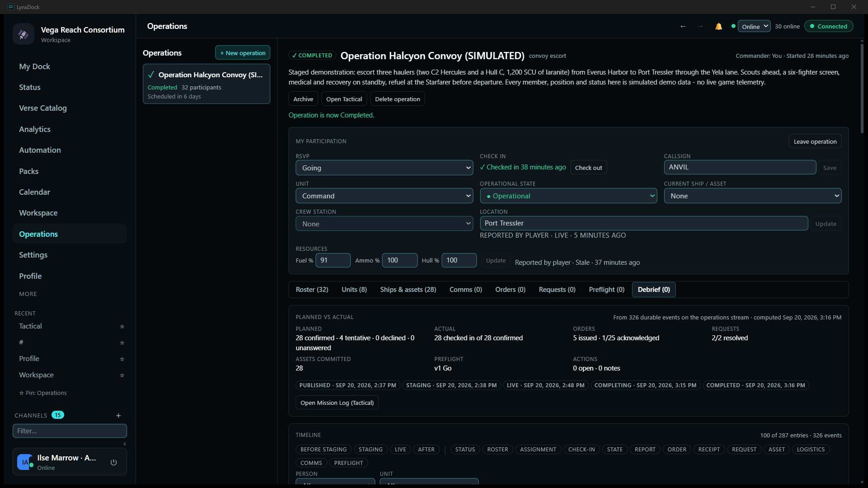
Task: Click the Check out button
Action: pyautogui.click(x=589, y=168)
